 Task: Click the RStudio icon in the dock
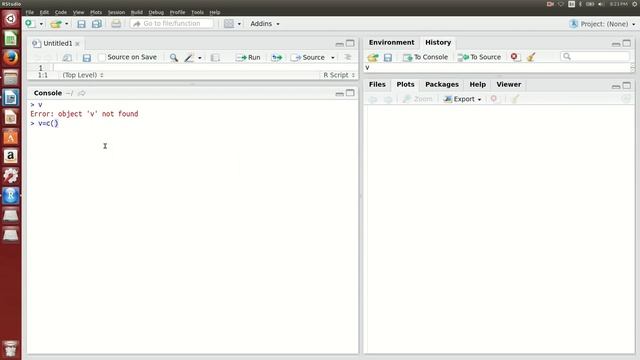(11, 196)
